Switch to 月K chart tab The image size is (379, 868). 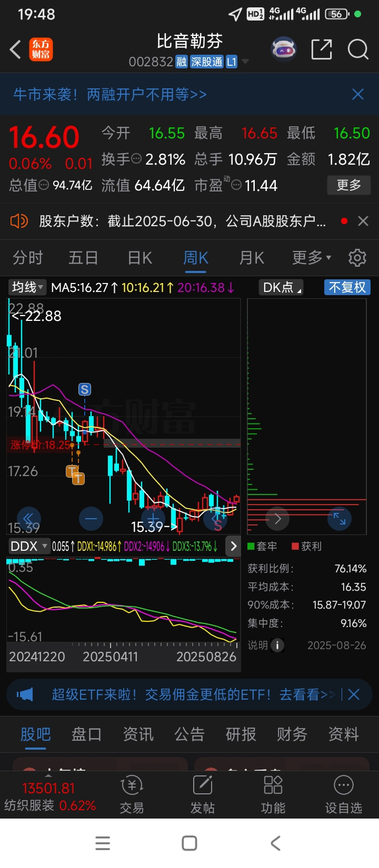coord(252,258)
